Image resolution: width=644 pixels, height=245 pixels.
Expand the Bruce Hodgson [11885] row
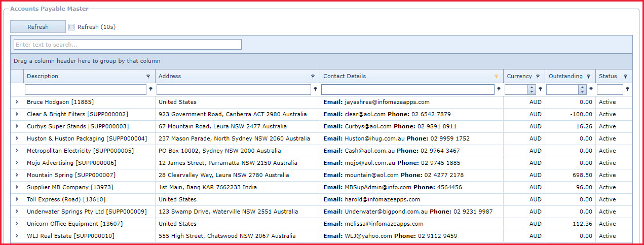click(17, 102)
